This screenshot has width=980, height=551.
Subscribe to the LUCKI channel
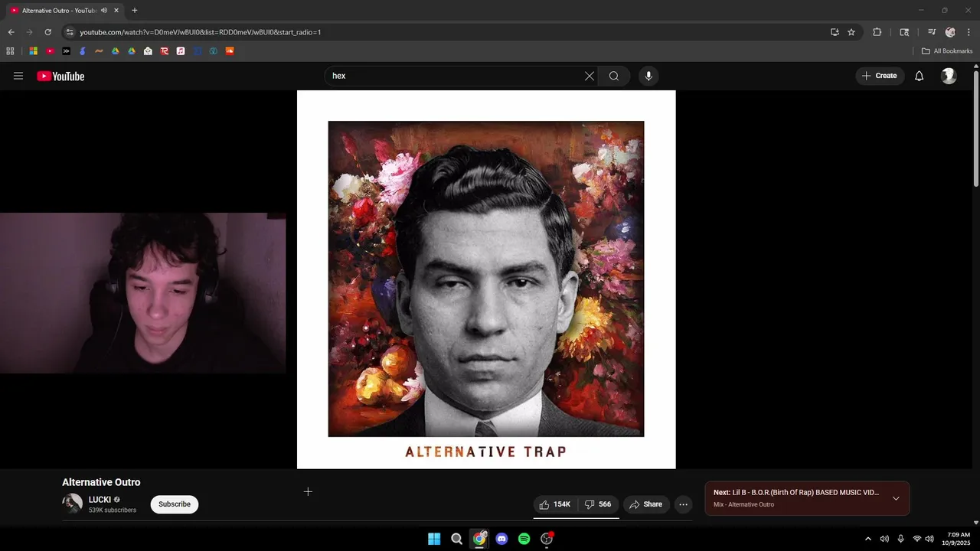[x=175, y=504]
